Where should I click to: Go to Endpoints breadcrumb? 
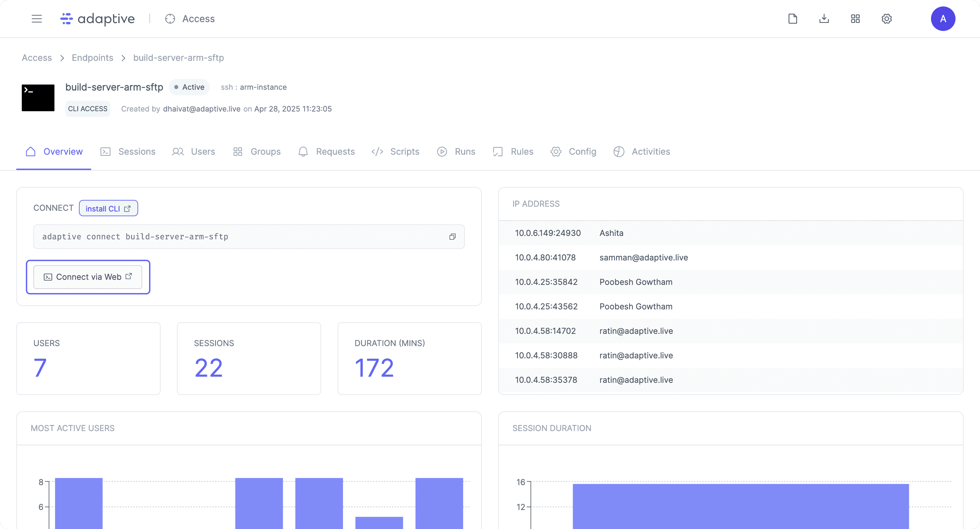coord(93,58)
